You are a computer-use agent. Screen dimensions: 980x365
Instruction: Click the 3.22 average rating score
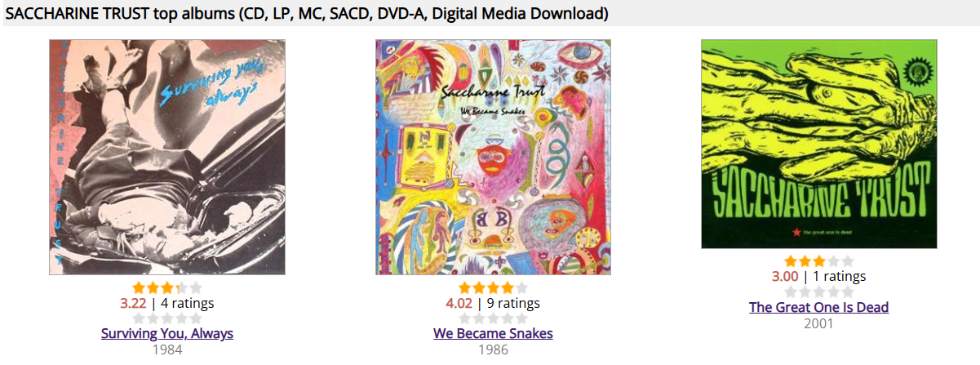coord(133,304)
